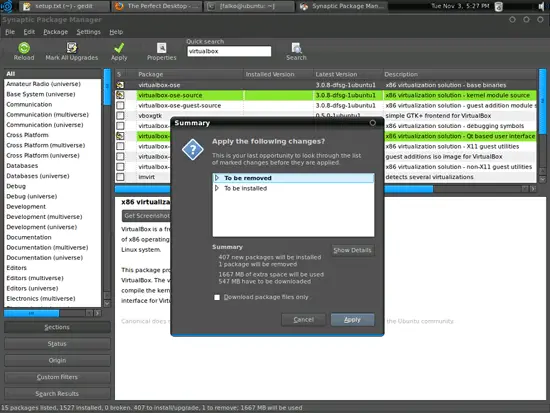Switch to Firefox Perfect Desktop taskbar item

coord(157,6)
